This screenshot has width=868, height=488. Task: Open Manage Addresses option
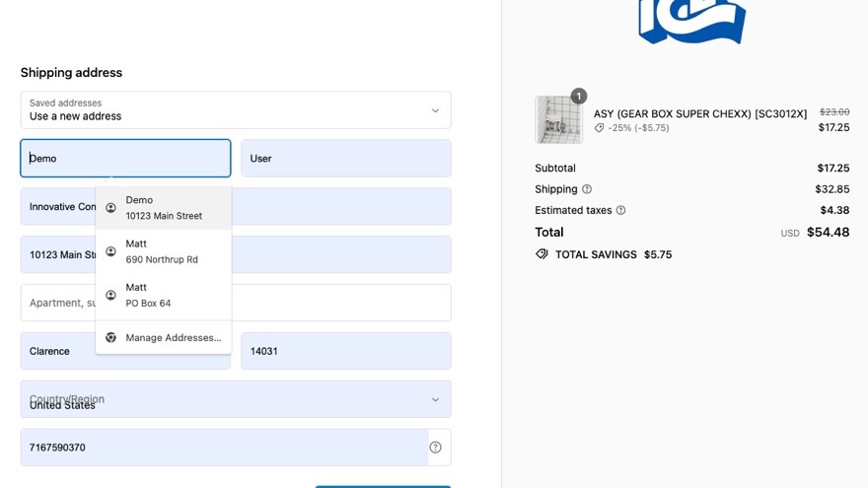[164, 337]
